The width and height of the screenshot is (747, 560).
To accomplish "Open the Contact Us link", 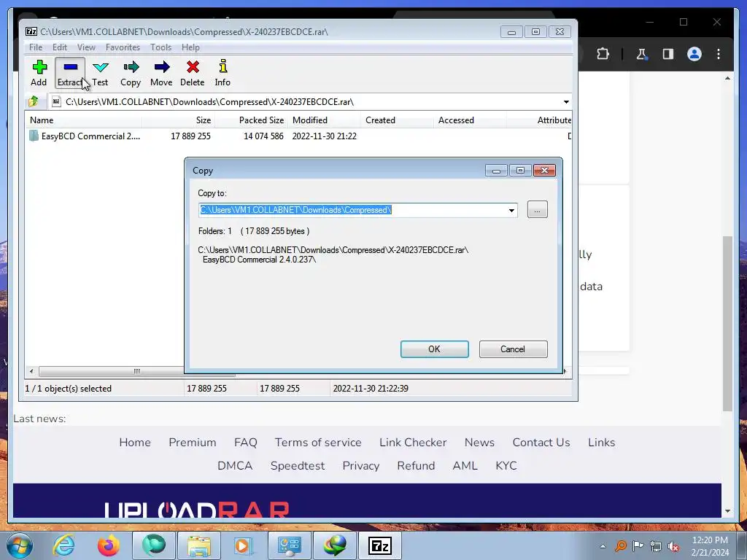I will point(541,443).
